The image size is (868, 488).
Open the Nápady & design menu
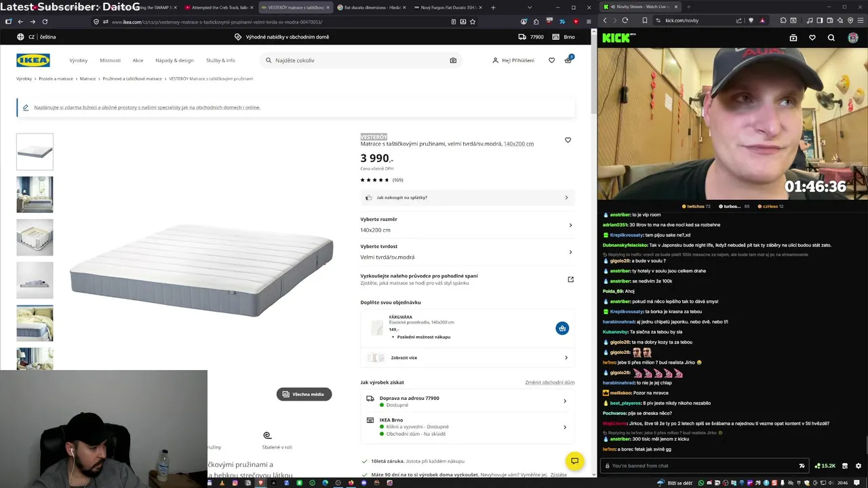tap(174, 60)
